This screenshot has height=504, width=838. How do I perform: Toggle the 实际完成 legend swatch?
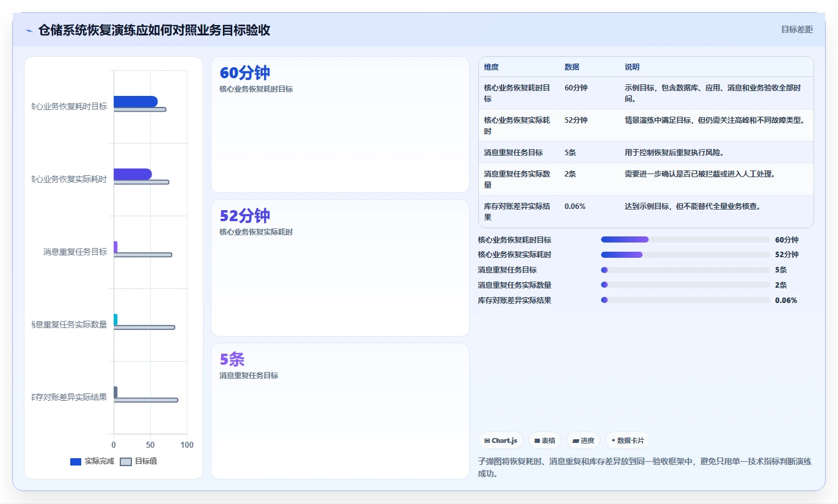pyautogui.click(x=76, y=462)
